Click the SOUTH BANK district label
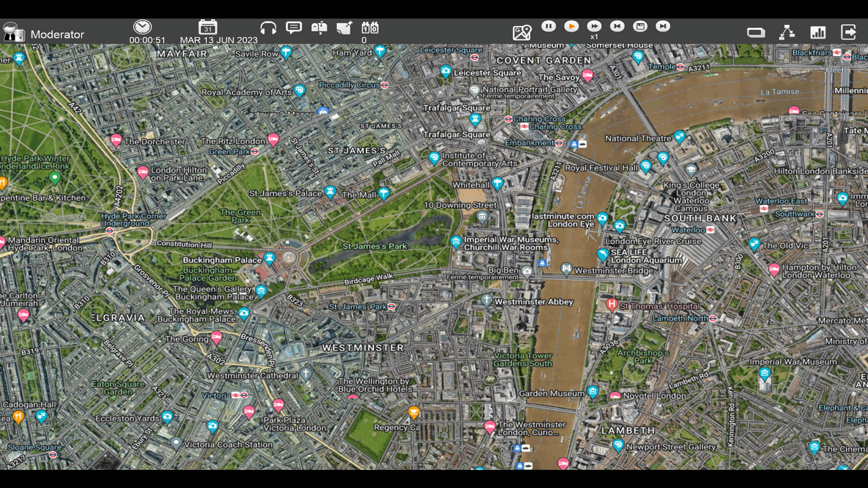This screenshot has height=488, width=868. click(x=700, y=218)
